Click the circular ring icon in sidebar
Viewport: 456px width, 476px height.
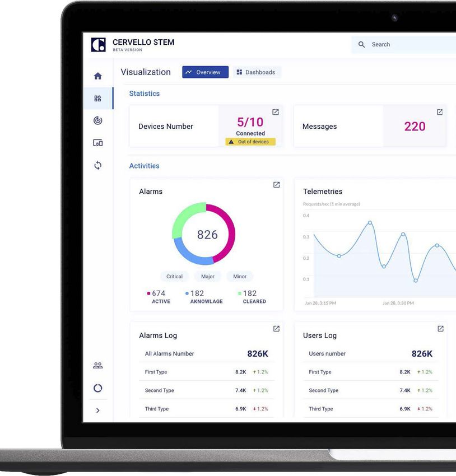pyautogui.click(x=98, y=388)
